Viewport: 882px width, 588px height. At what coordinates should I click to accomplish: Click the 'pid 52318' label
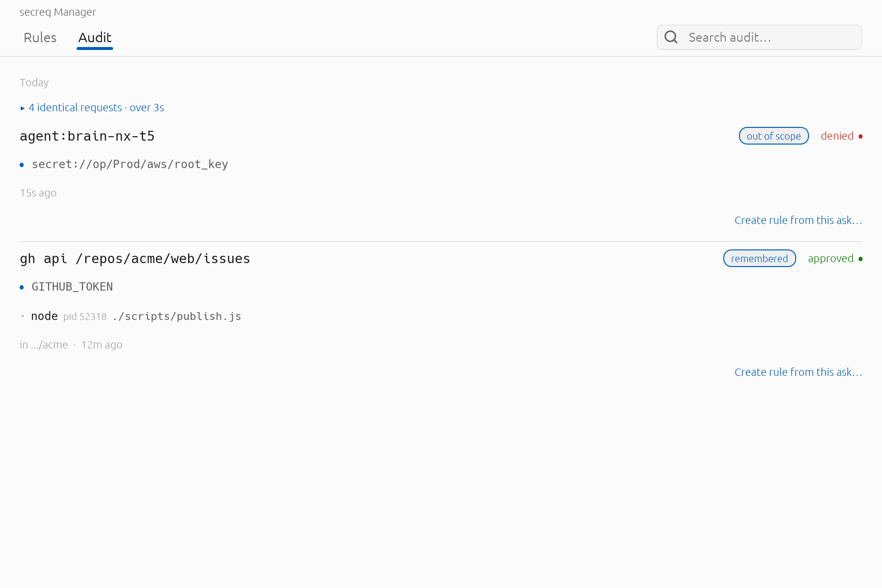tap(85, 317)
